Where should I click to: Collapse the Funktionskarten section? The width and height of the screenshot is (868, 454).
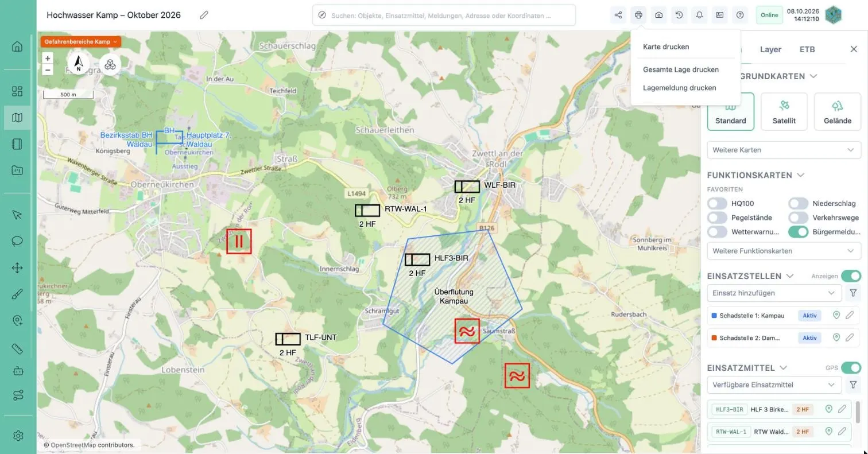800,175
